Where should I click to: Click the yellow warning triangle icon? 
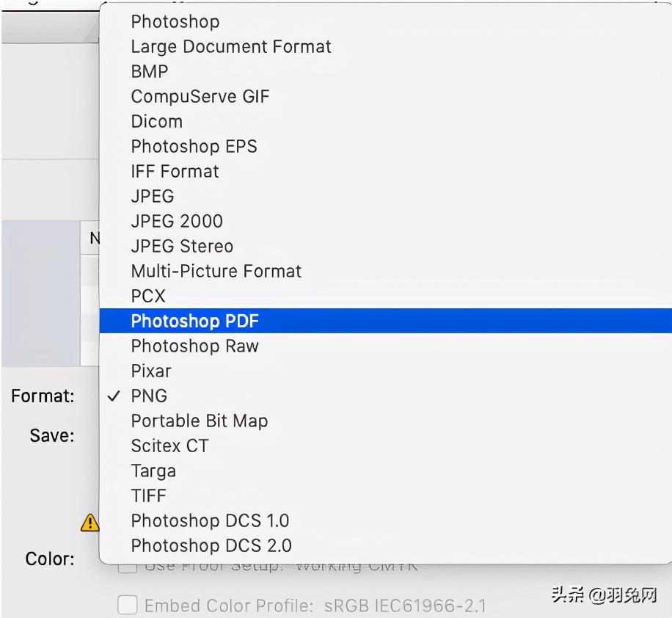[x=90, y=522]
